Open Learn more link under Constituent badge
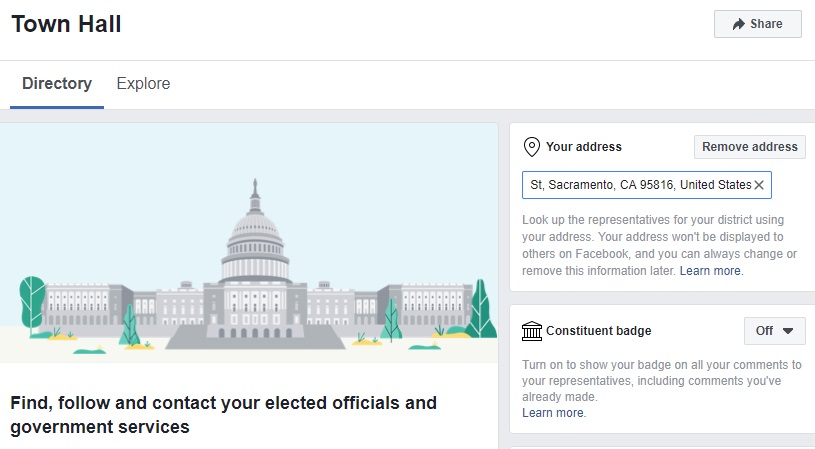This screenshot has height=449, width=815. pyautogui.click(x=554, y=413)
